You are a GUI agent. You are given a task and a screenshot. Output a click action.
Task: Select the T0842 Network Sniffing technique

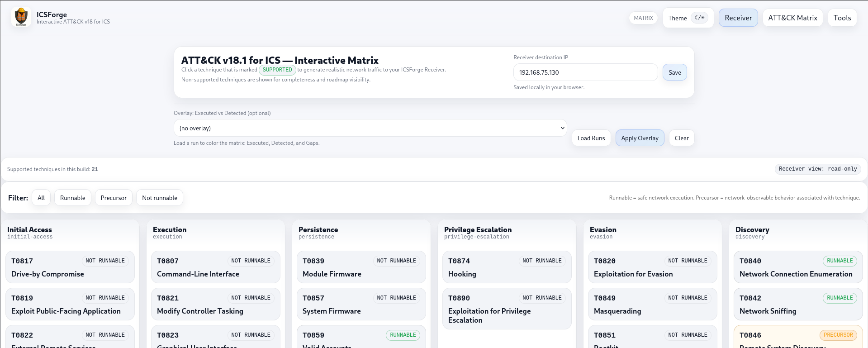click(x=797, y=304)
